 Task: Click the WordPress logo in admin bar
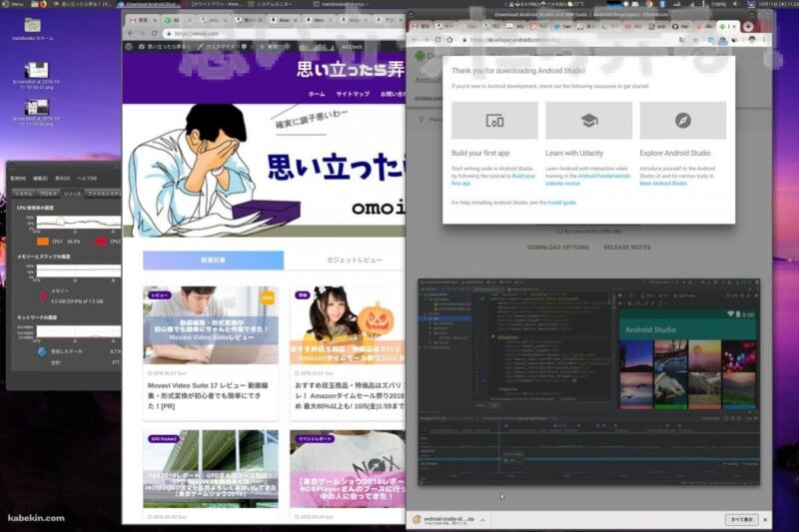pyautogui.click(x=129, y=46)
